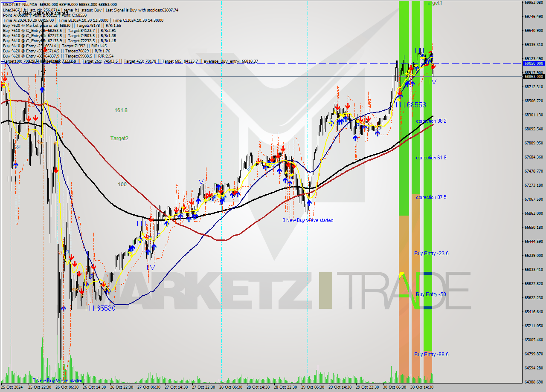Click the 68301.130 price axis value
Screen dimensions: 546x392
(533, 115)
